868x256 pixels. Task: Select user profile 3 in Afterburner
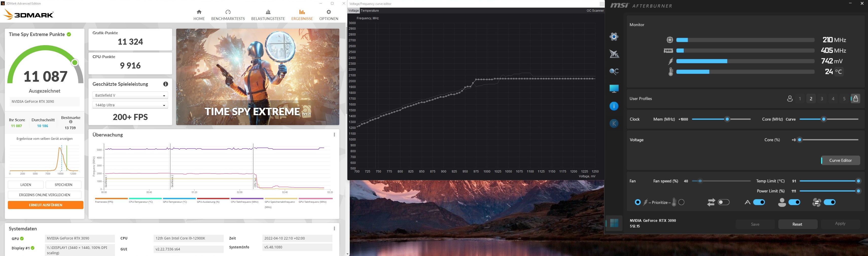point(822,99)
